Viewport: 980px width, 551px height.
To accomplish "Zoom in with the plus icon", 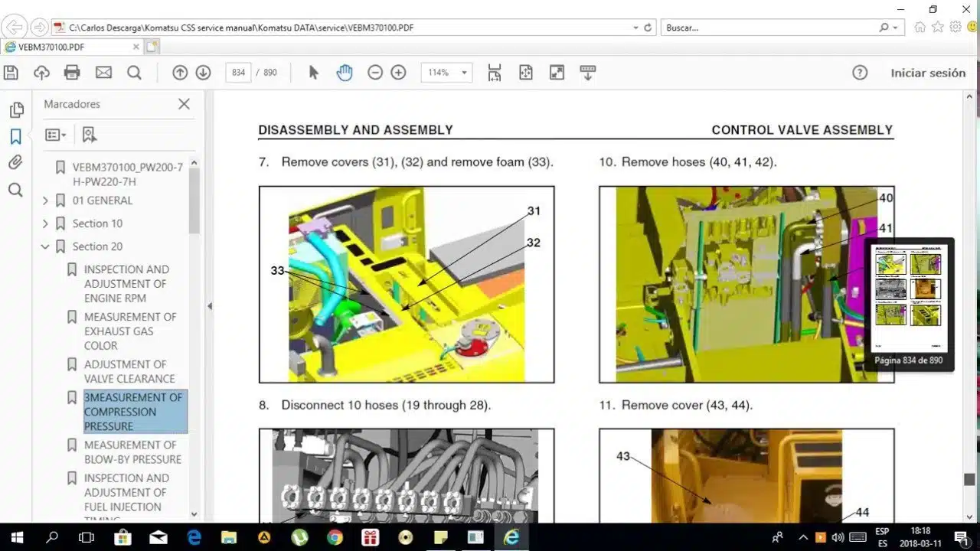I will click(x=398, y=73).
